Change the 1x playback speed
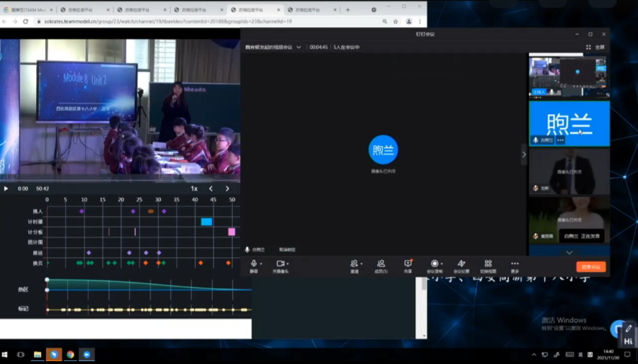The height and width of the screenshot is (364, 638). [194, 188]
